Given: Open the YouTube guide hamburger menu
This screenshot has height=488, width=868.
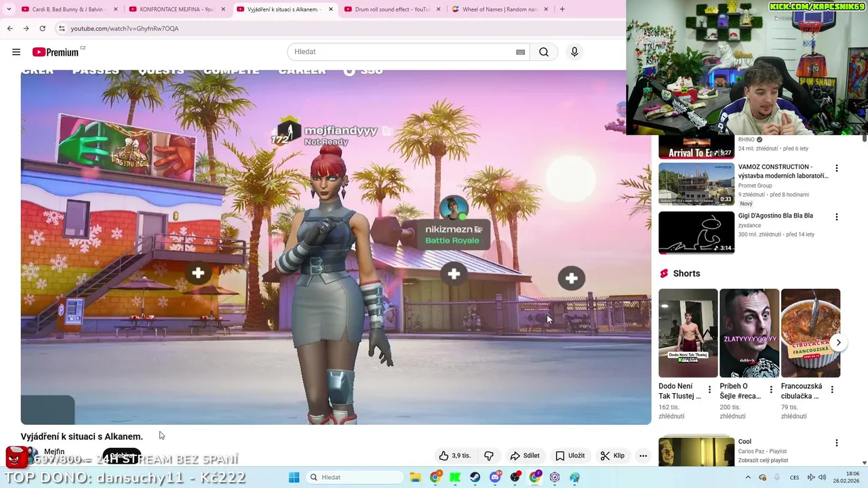Looking at the screenshot, I should [x=16, y=52].
